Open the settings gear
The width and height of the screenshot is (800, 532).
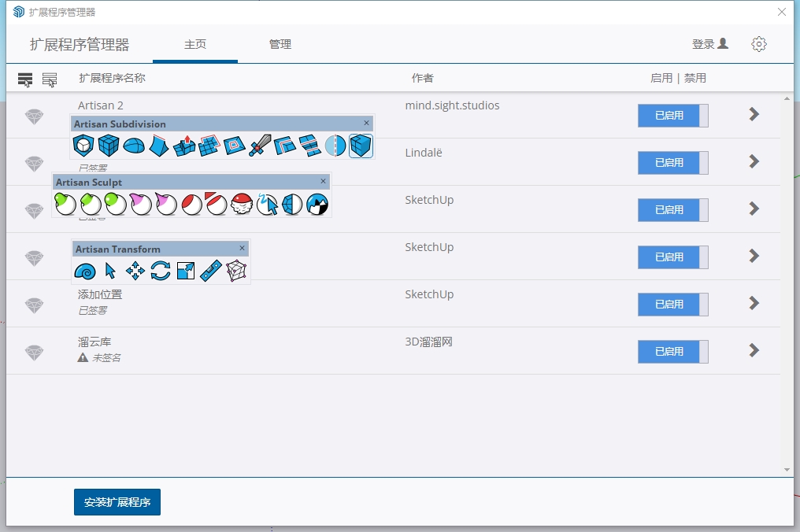pos(759,44)
